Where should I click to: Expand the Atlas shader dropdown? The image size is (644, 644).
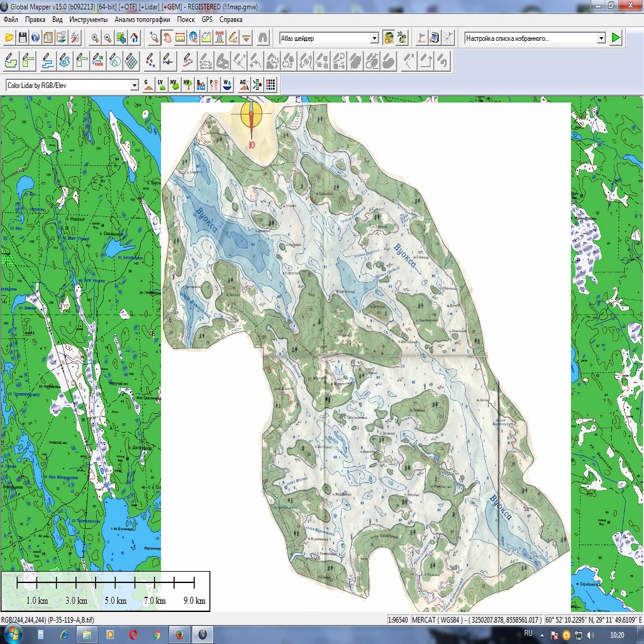pyautogui.click(x=374, y=38)
